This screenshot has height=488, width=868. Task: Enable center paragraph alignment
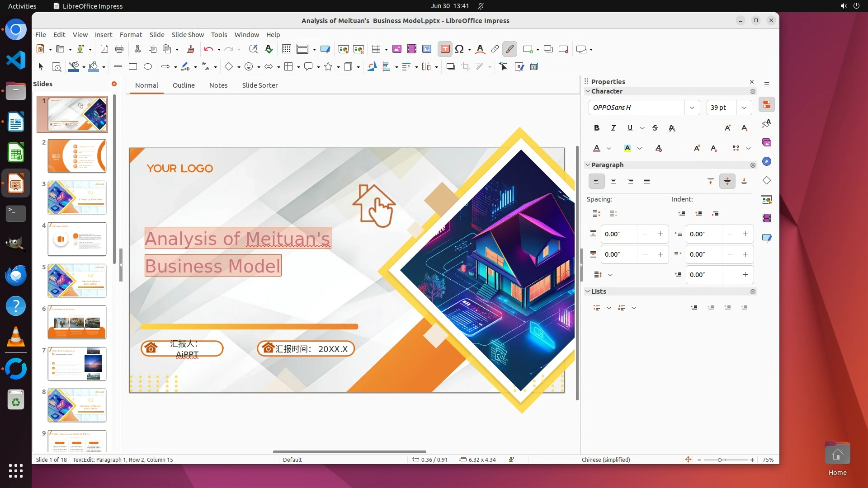click(613, 181)
